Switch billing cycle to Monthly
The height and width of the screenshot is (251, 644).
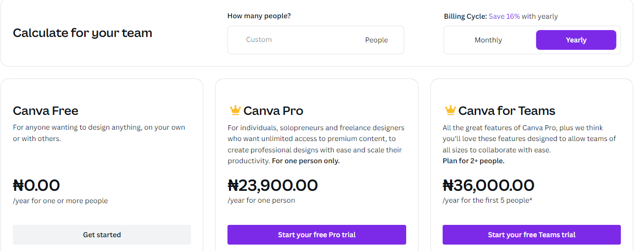[488, 40]
